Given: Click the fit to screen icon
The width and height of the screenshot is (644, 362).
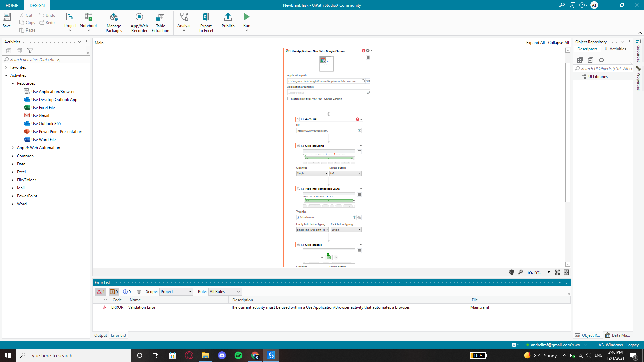Looking at the screenshot, I should [x=557, y=272].
